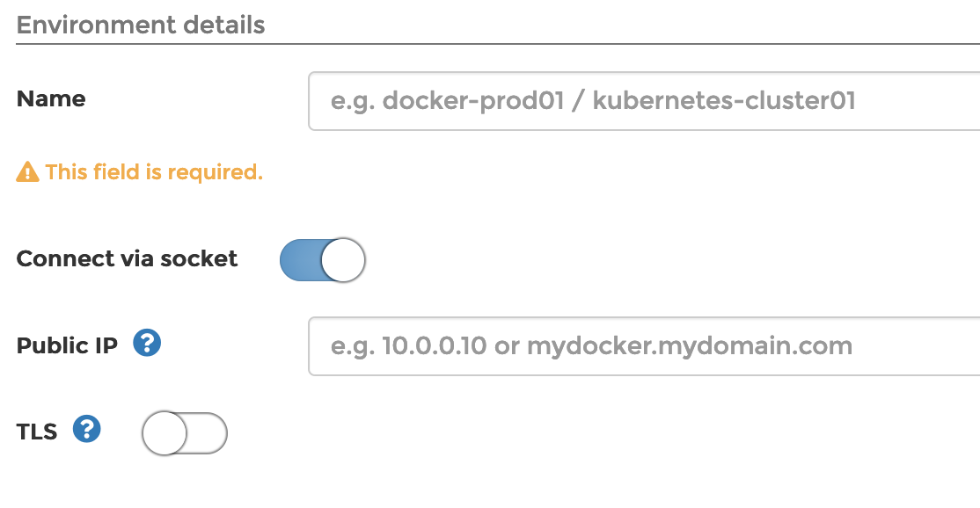980x508 pixels.
Task: Click the blue circular help icon for Public IP
Action: pyautogui.click(x=146, y=343)
